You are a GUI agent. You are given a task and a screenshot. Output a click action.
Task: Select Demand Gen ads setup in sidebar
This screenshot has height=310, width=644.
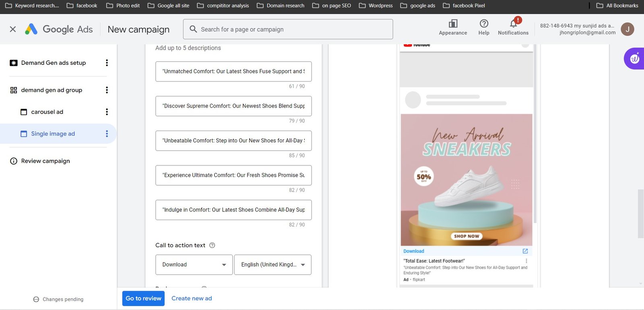pyautogui.click(x=54, y=63)
